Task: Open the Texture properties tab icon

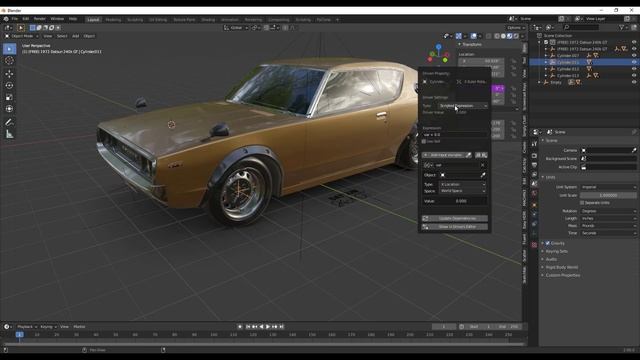Action: [534, 244]
